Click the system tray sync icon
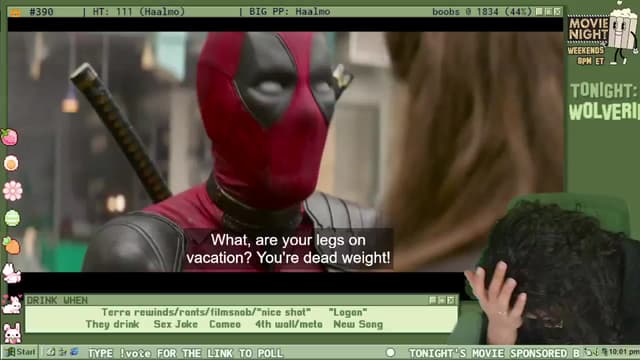 588,352
